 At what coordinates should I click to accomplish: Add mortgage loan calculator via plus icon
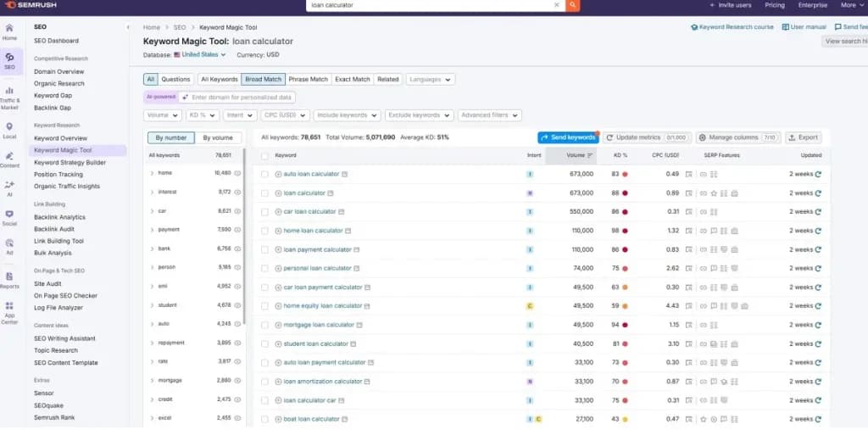pyautogui.click(x=278, y=325)
